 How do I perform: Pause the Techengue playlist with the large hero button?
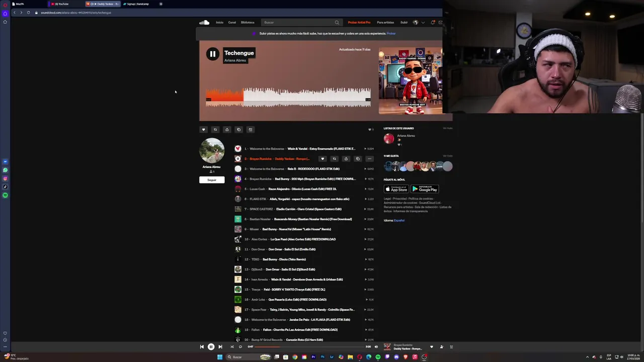[212, 54]
